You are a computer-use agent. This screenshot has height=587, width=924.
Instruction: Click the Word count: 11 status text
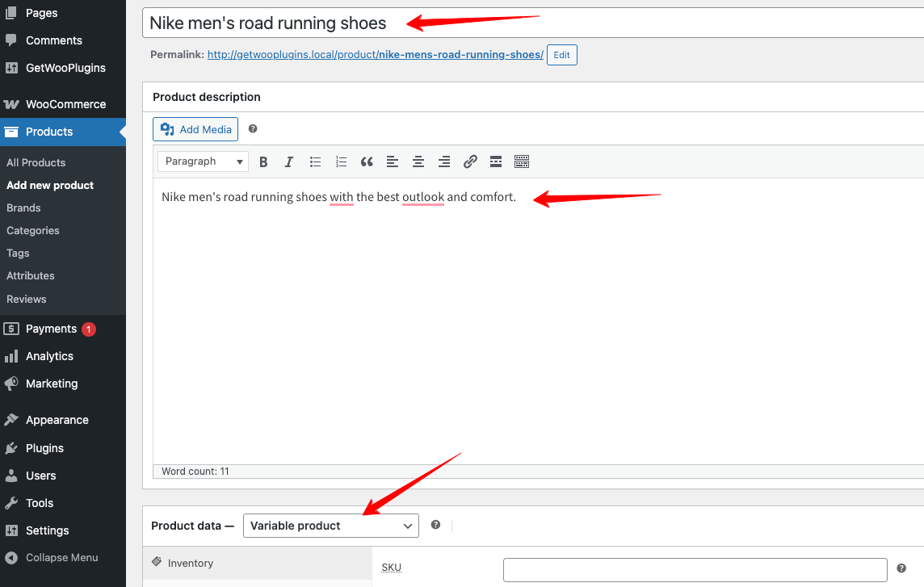point(195,472)
